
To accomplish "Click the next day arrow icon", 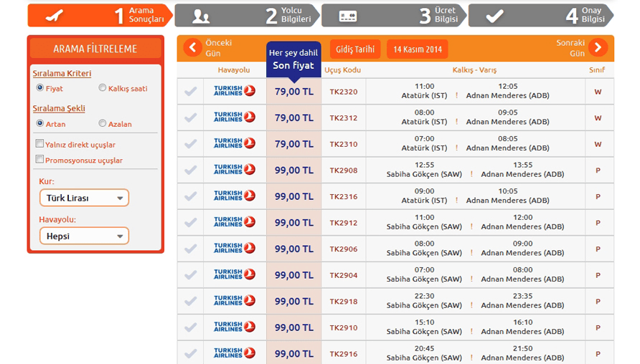I will pyautogui.click(x=598, y=48).
